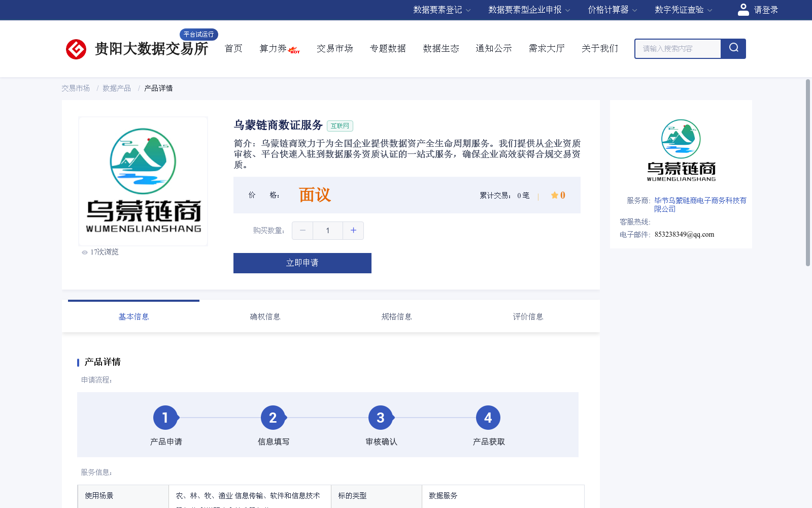Click the 累计交易 0笔 text
812x508 pixels.
click(x=504, y=196)
